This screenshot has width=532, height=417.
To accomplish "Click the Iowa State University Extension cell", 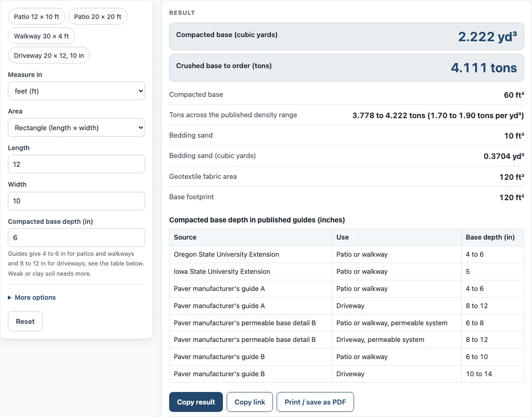I will (251, 272).
